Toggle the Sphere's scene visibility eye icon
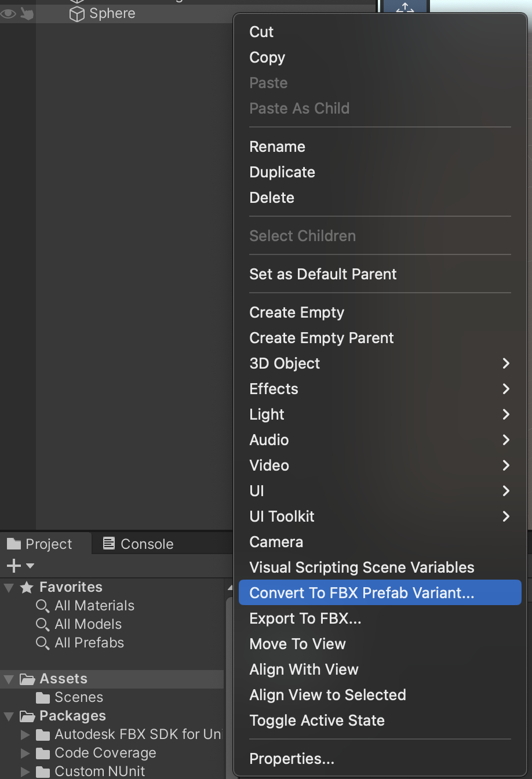 tap(7, 13)
